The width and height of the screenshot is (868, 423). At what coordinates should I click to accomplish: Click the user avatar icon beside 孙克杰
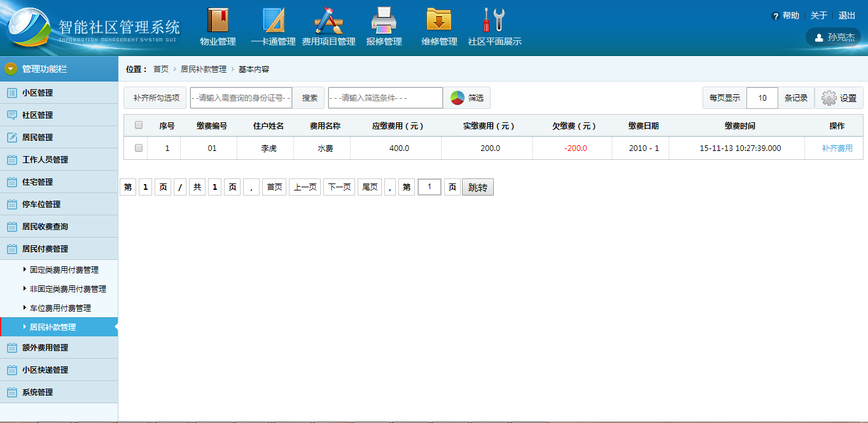tap(819, 38)
